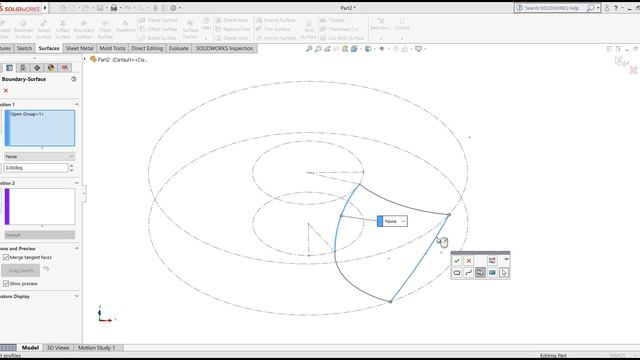Click the cursor select icon in context toolbar
This screenshot has width=640, height=360.
point(504,273)
